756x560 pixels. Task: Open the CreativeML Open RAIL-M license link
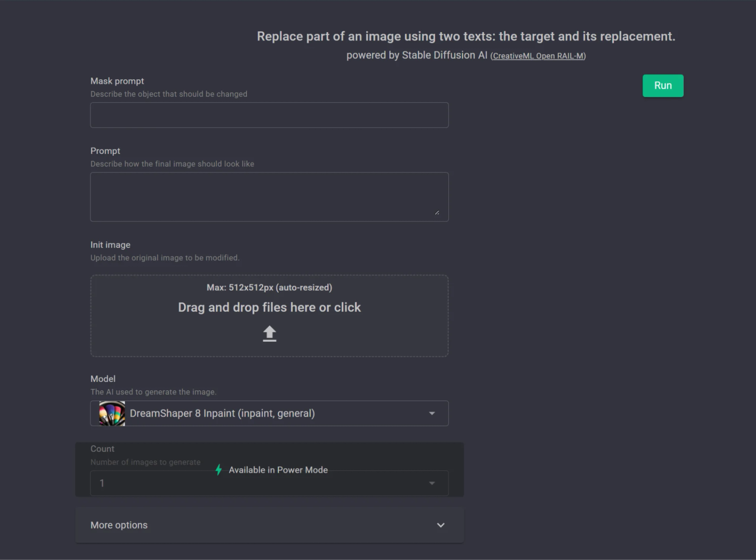click(538, 56)
